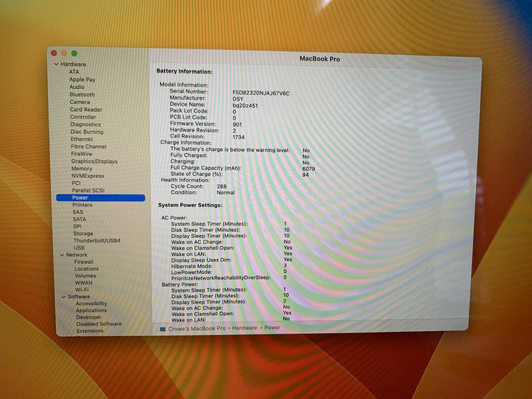Collapse the Software section chevron

[64, 297]
